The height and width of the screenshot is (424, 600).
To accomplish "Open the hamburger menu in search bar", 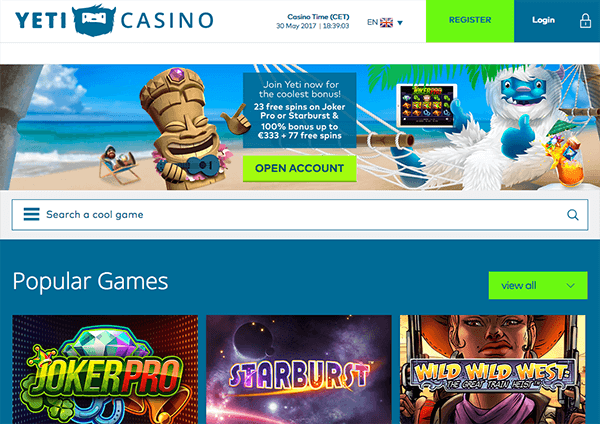I will coord(31,214).
